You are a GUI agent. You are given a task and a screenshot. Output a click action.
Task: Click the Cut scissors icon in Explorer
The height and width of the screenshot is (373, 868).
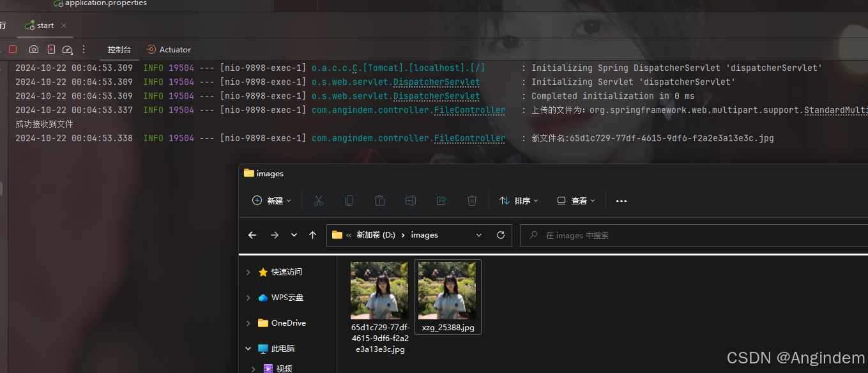coord(319,201)
